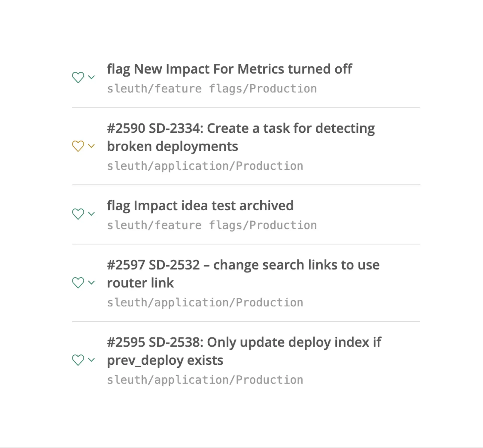Open '#2597 SD-2532 change search links' deploy
The width and height of the screenshot is (483, 448).
point(243,274)
